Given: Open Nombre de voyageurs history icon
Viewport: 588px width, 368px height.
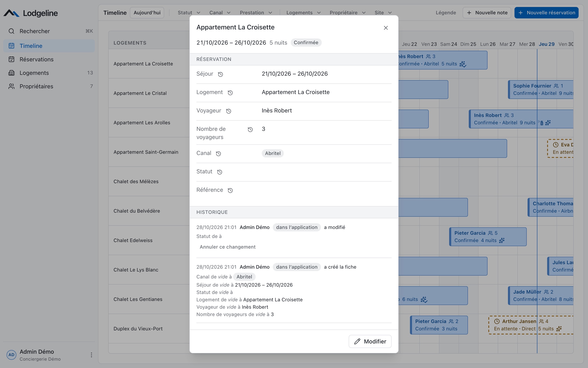Looking at the screenshot, I should [x=250, y=129].
